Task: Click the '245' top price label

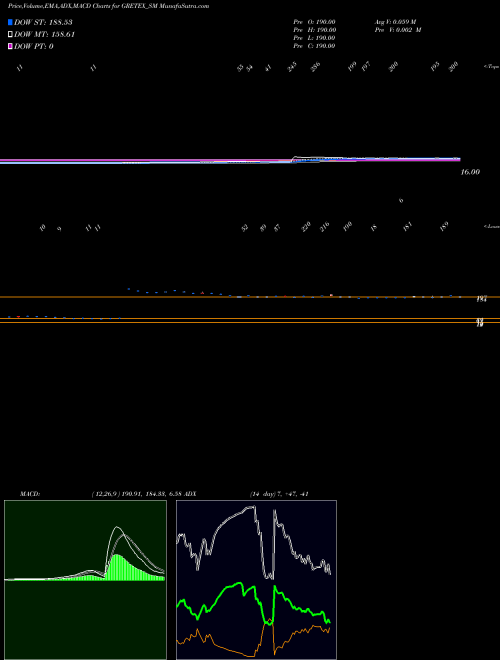Action: (292, 67)
